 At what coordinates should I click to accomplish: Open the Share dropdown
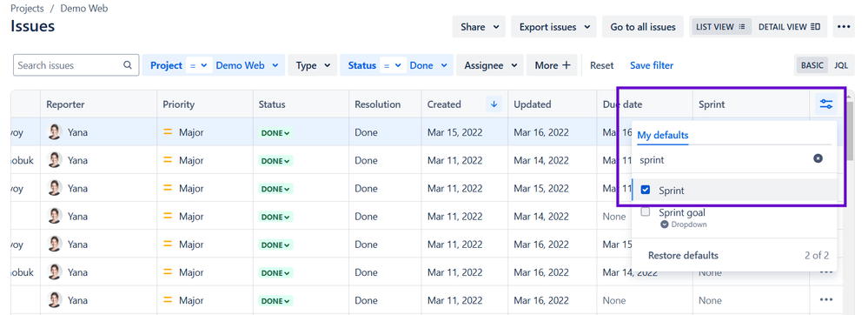click(x=479, y=27)
